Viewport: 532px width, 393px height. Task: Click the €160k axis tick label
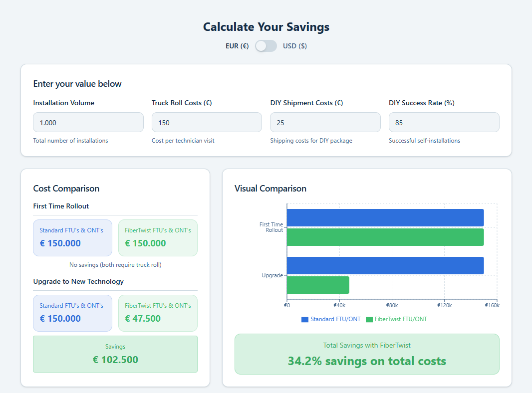pos(492,305)
